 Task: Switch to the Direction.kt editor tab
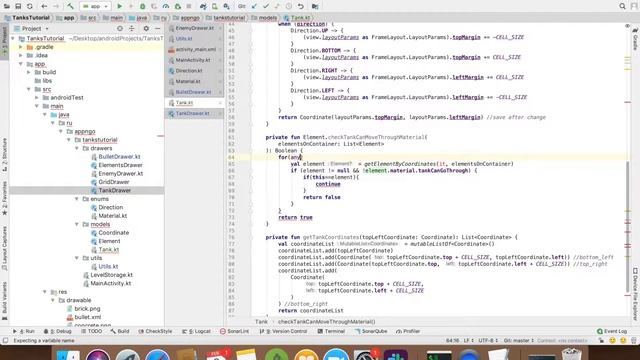point(194,71)
